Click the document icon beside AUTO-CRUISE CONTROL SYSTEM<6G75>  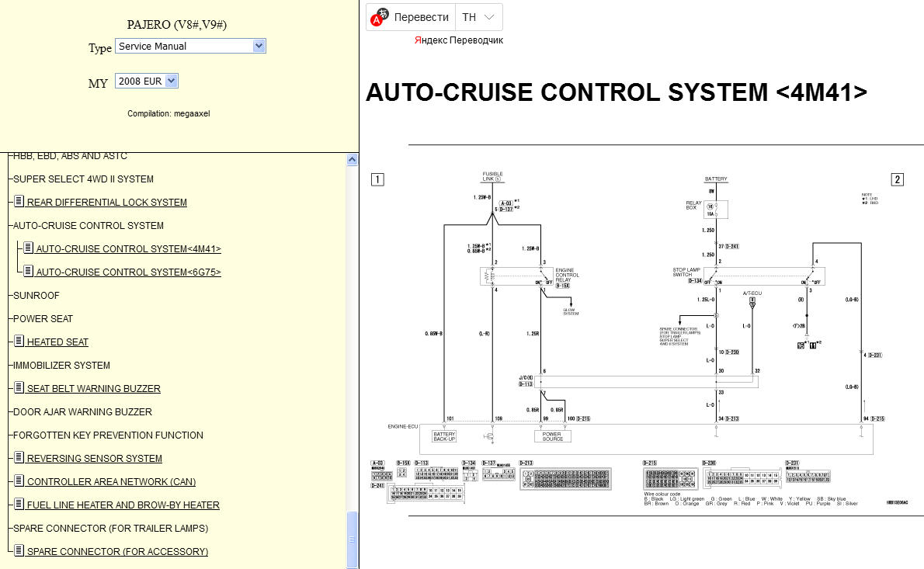[28, 272]
